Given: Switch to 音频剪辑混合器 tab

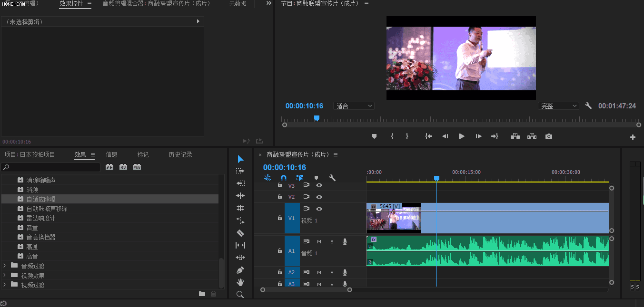Looking at the screenshot, I should click(x=156, y=3).
